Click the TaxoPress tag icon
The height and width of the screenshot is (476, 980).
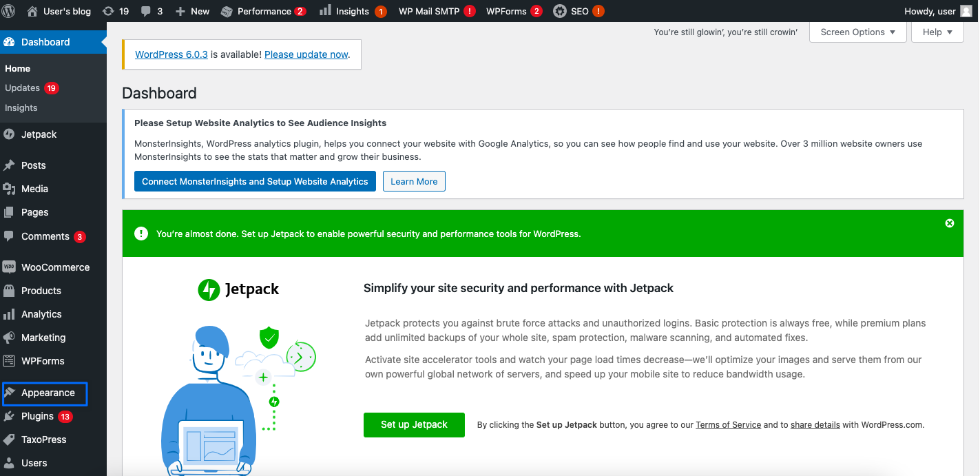pyautogui.click(x=9, y=439)
